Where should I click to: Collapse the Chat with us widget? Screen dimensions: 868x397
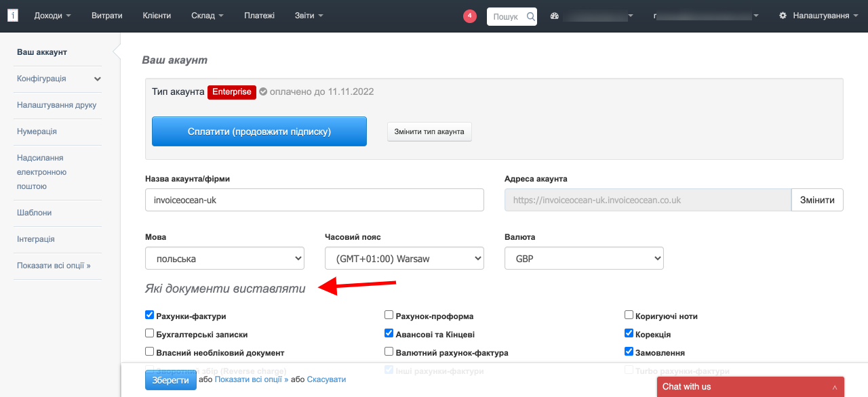(834, 387)
